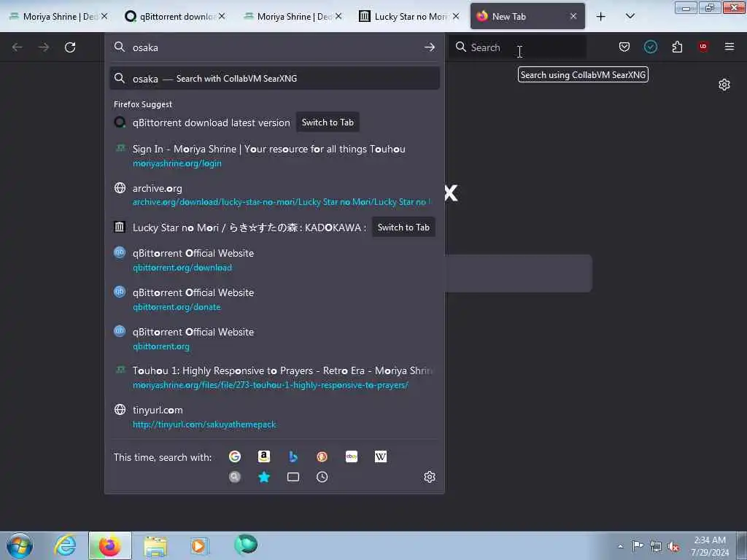Viewport: 747px width, 560px height.
Task: Open Sign In - Moriya Shrine suggestion
Action: [x=274, y=156]
